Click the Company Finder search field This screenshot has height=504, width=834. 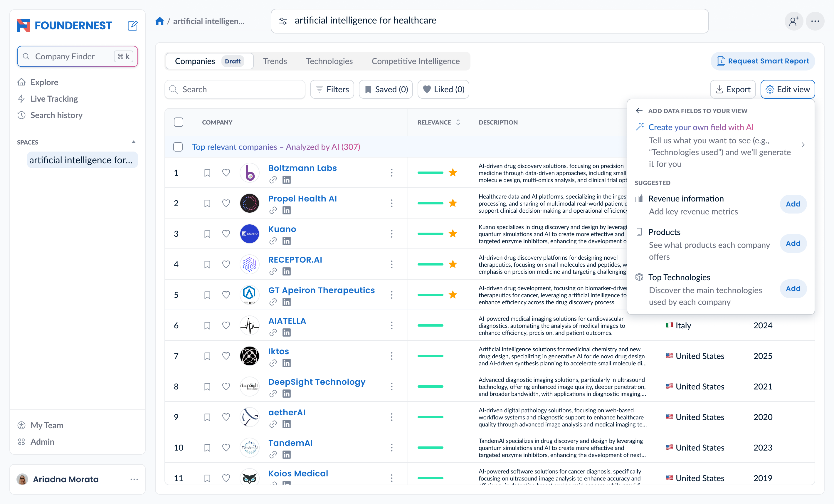(x=77, y=56)
